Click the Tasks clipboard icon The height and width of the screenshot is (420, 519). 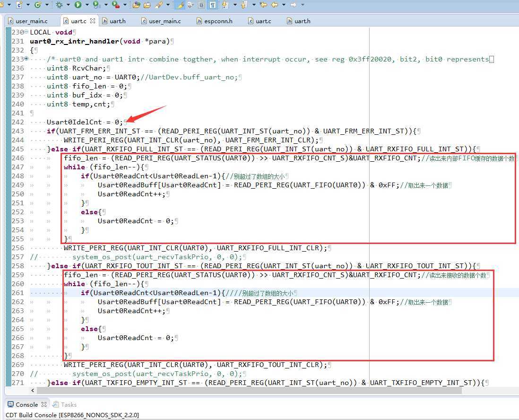click(x=56, y=404)
